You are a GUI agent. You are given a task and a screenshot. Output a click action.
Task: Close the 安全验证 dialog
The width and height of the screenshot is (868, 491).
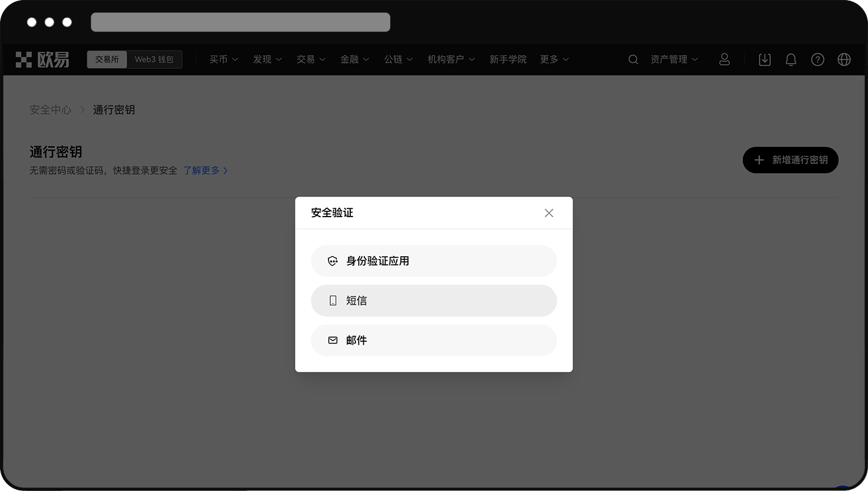pyautogui.click(x=548, y=213)
